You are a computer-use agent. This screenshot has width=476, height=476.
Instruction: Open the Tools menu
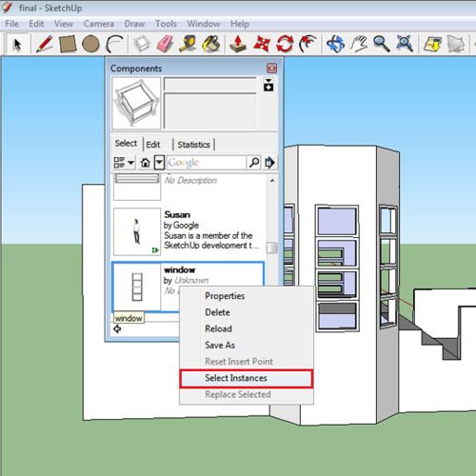[x=166, y=24]
